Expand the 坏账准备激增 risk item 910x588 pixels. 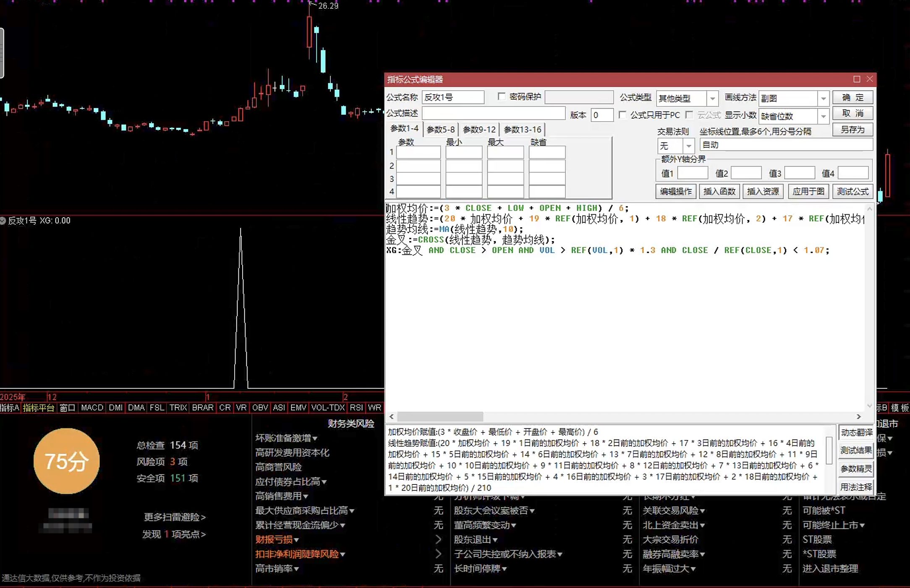tap(286, 438)
